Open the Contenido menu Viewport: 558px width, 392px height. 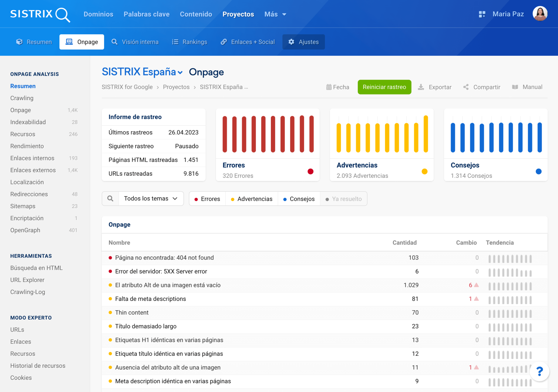coord(196,14)
